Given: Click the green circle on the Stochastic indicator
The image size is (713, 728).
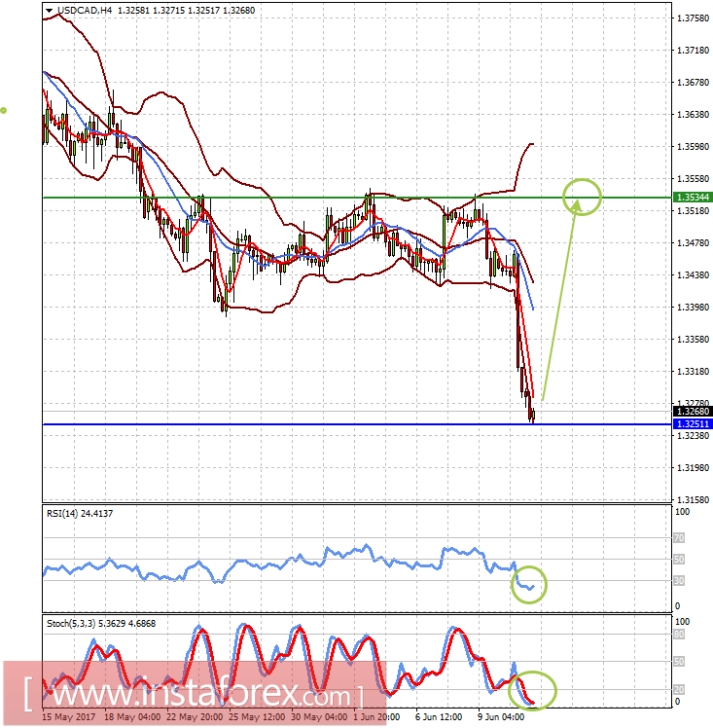Looking at the screenshot, I should coord(532,691).
